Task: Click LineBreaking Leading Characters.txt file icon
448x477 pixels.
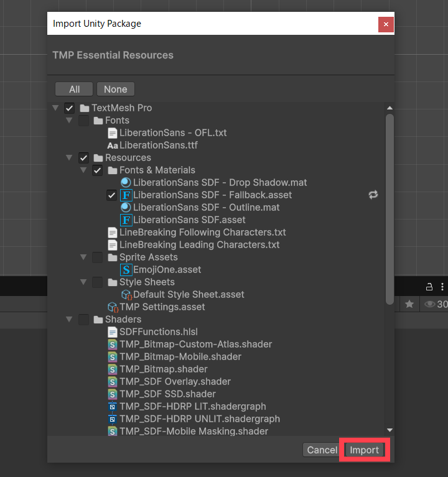Action: [x=112, y=245]
